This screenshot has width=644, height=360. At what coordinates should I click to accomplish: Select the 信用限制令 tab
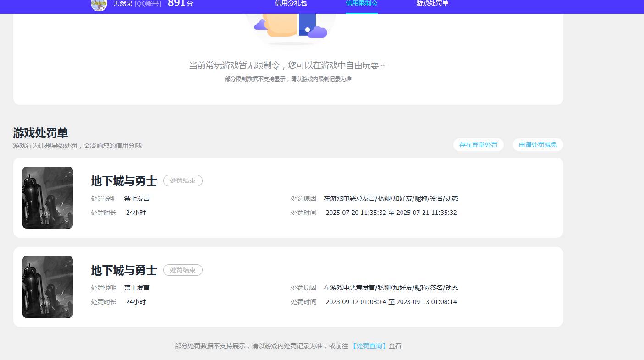(x=362, y=4)
